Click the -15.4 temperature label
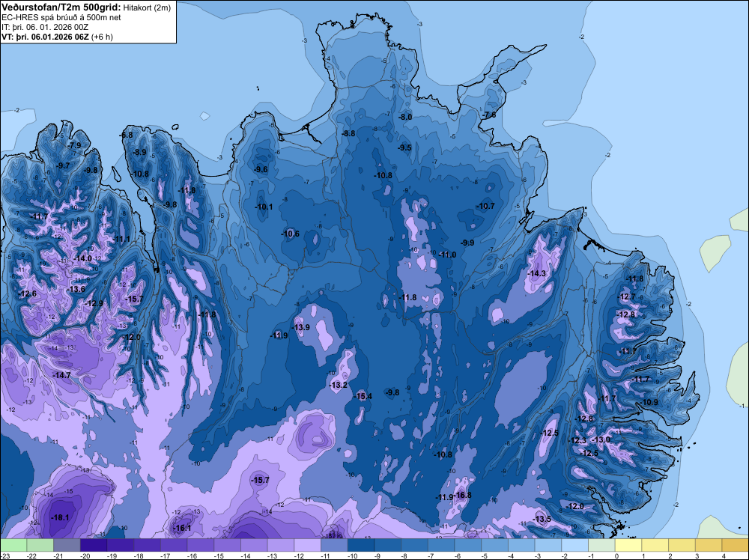749x560 pixels. click(363, 396)
